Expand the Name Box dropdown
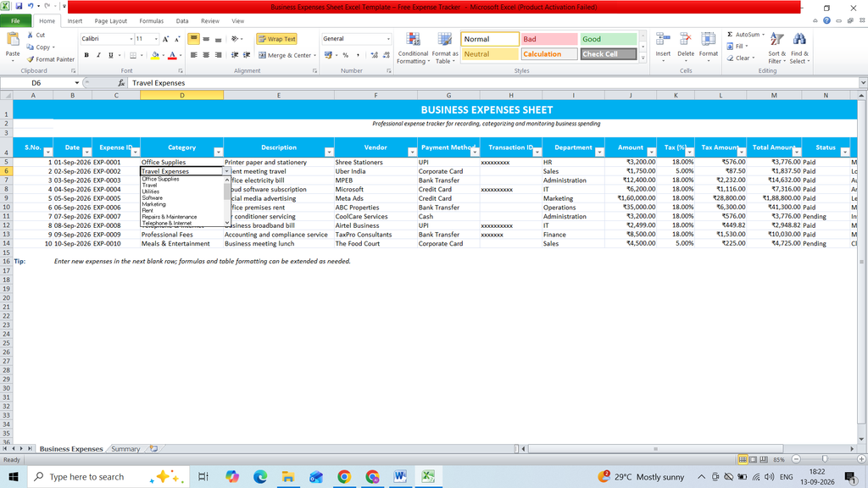The height and width of the screenshot is (488, 868). pyautogui.click(x=77, y=83)
